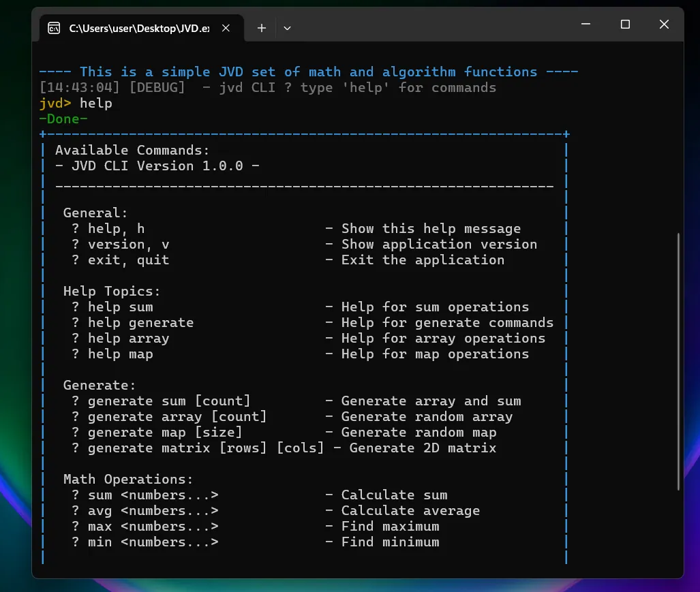
Task: Click the 'version, v' command entry
Action: 129,245
